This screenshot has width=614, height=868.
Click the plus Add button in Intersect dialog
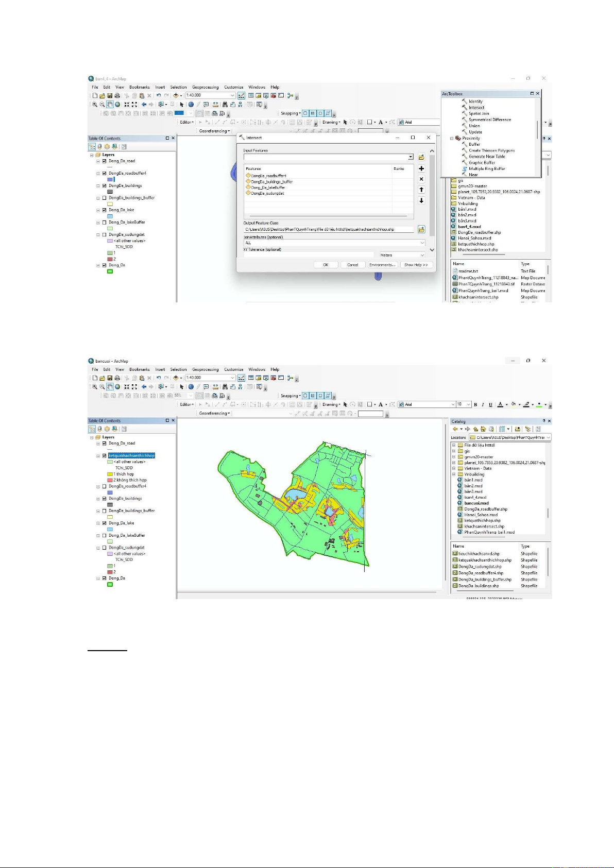(x=421, y=168)
